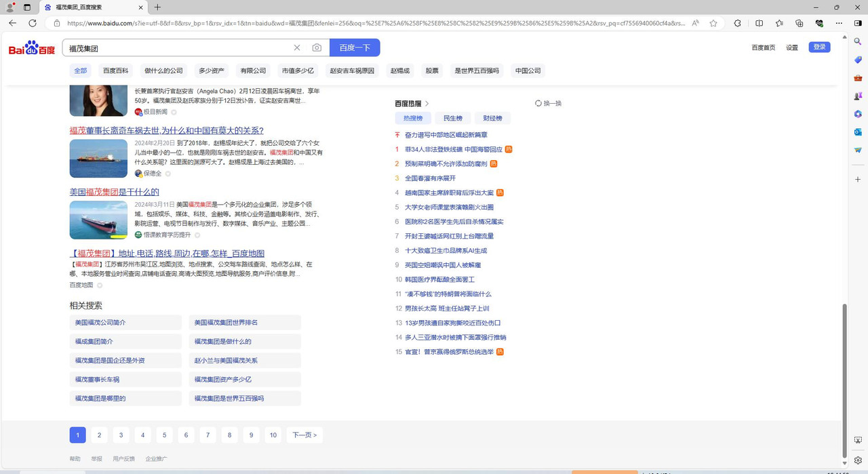This screenshot has width=868, height=474.
Task: Open sidebar settings gear
Action: click(x=858, y=460)
